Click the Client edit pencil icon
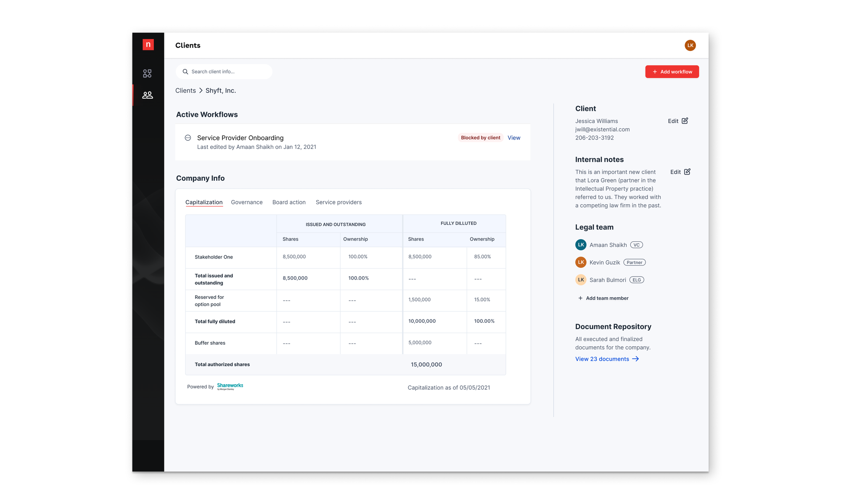841x504 pixels. click(685, 121)
